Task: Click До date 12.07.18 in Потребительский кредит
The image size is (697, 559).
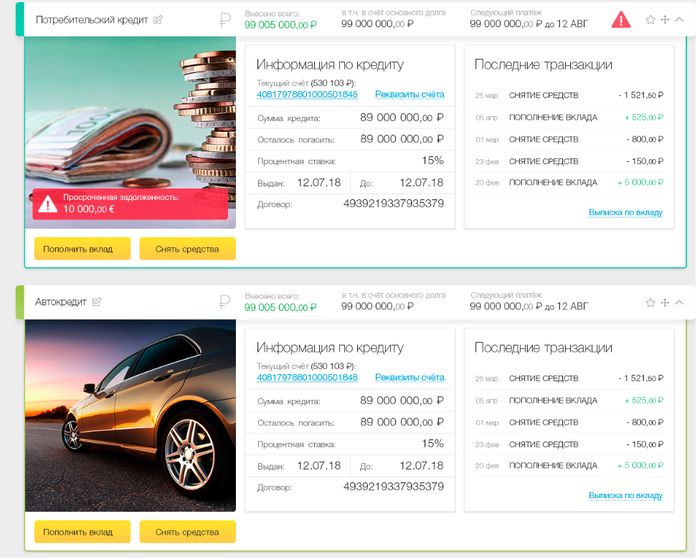Action: [x=421, y=183]
